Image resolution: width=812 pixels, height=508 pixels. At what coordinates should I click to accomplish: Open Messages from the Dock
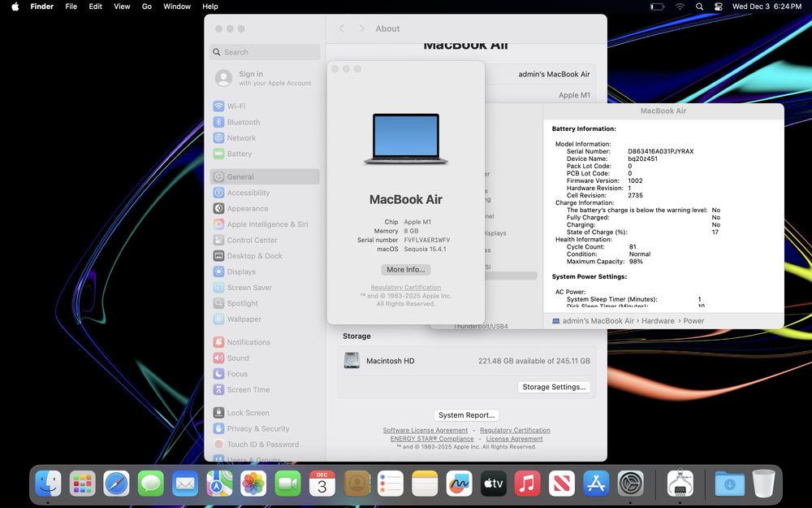(151, 484)
